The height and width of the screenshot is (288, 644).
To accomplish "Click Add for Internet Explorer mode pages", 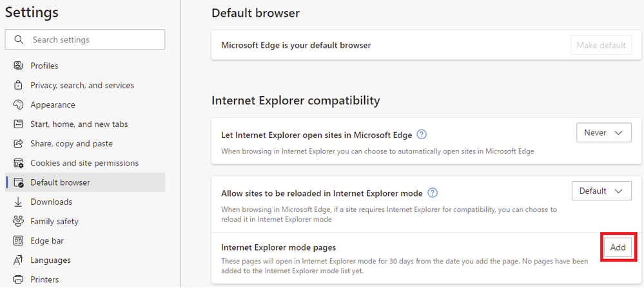I will [x=618, y=248].
